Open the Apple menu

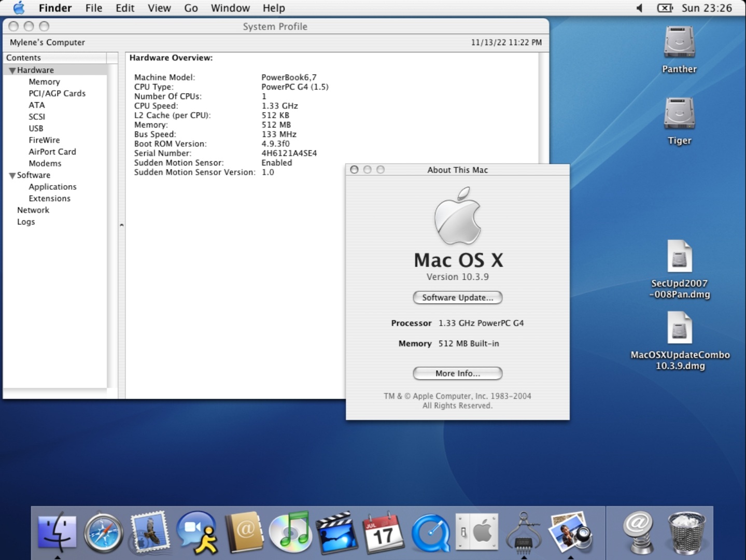click(19, 8)
